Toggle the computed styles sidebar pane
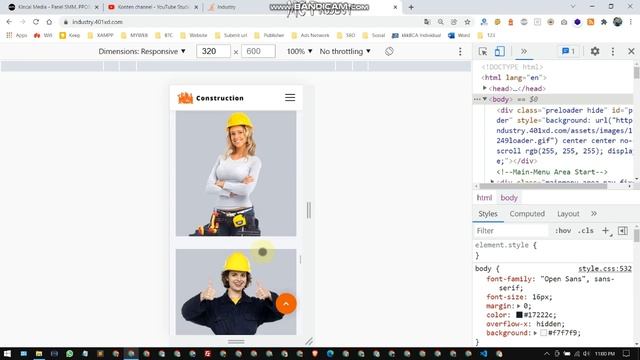Screen dimensions: 640x360 [x=622, y=231]
